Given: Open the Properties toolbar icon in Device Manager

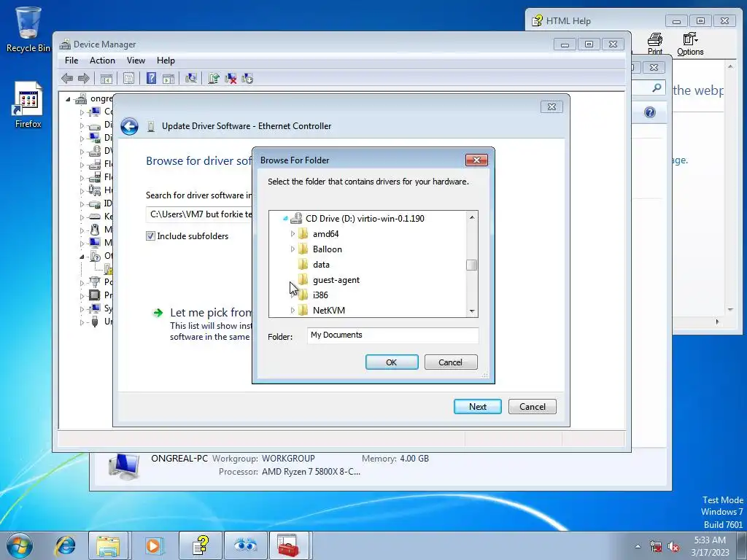Looking at the screenshot, I should click(x=128, y=79).
